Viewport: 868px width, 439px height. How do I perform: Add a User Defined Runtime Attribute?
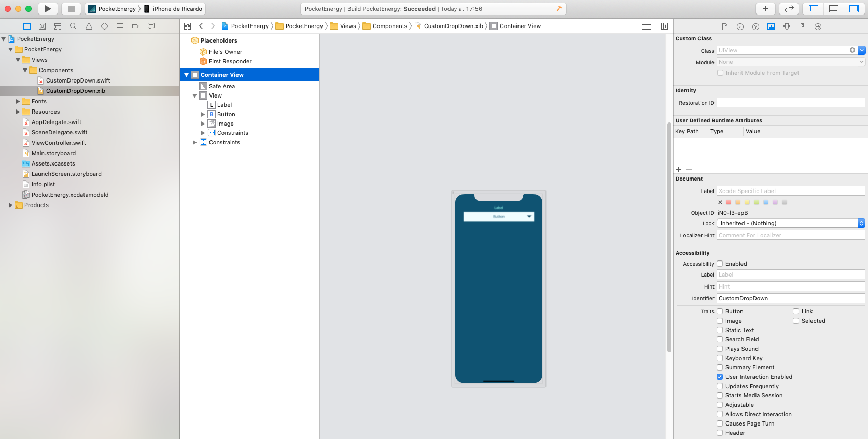tap(679, 169)
